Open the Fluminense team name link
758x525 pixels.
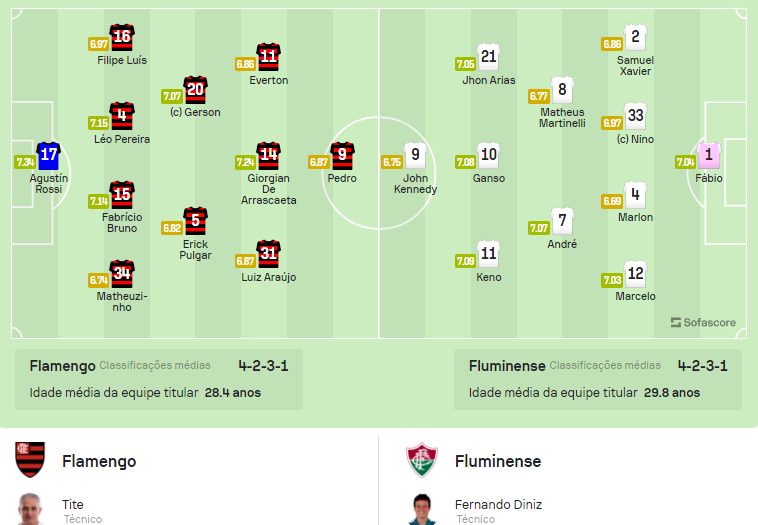coord(498,461)
